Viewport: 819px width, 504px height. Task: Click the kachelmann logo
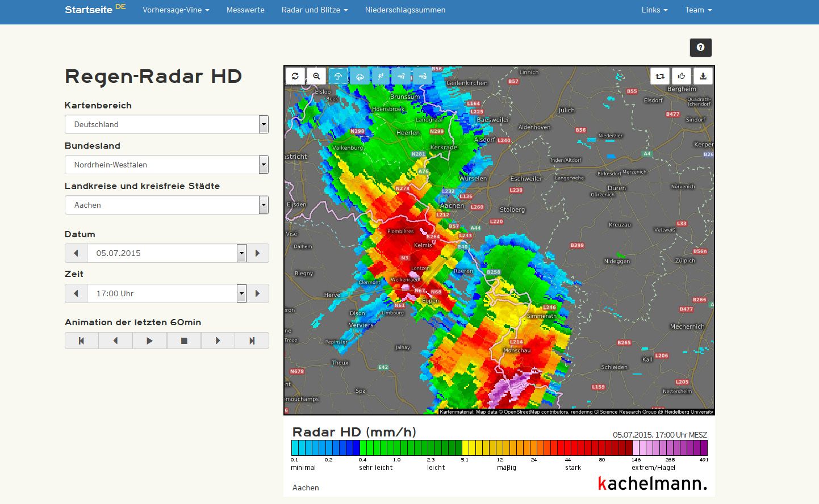653,484
